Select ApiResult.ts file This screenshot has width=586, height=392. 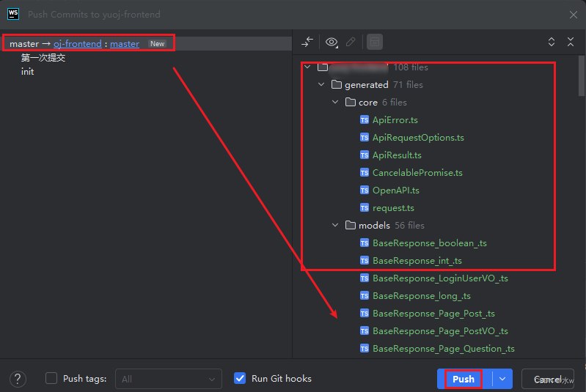[x=397, y=155]
